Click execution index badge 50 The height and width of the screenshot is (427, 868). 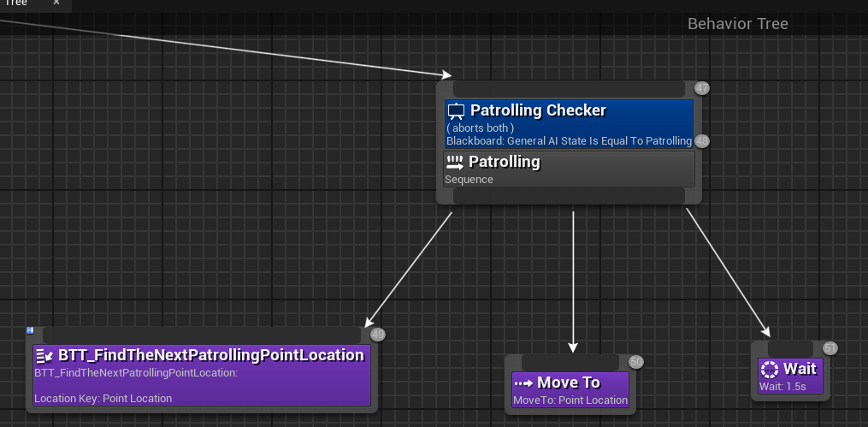pos(636,362)
